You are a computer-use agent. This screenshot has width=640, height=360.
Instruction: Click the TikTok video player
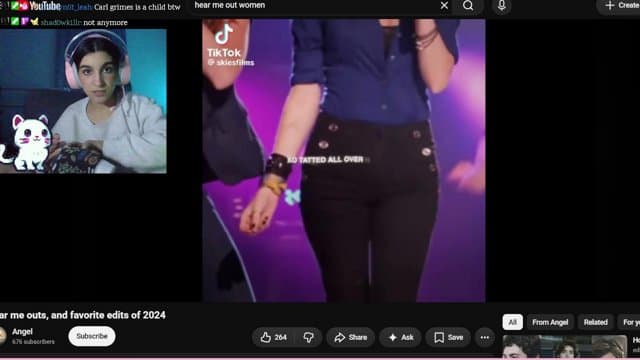(x=344, y=160)
